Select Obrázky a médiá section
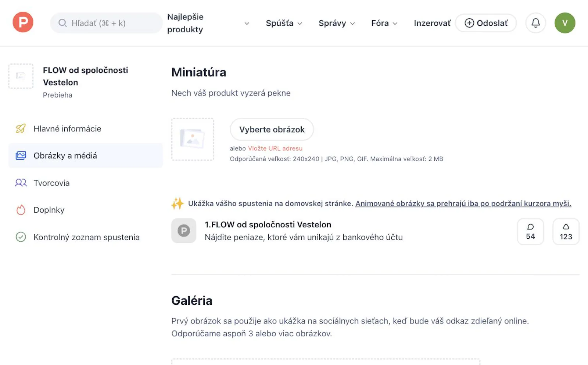This screenshot has width=588, height=365. click(x=85, y=156)
